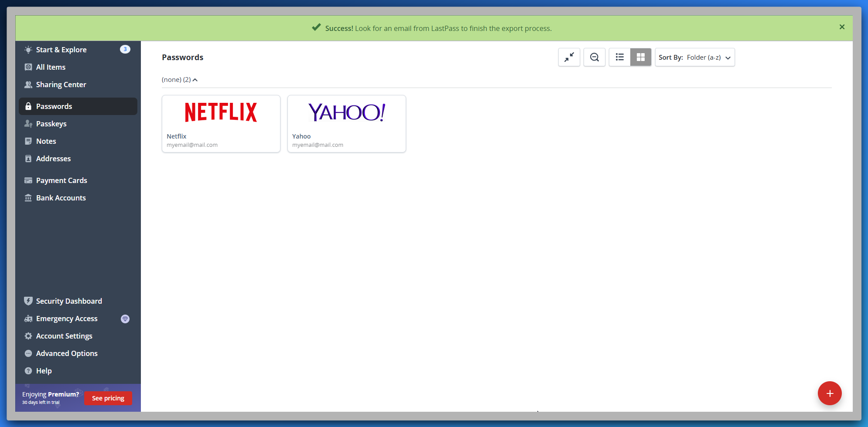The height and width of the screenshot is (427, 868).
Task: Open Advanced Options in sidebar
Action: pos(66,353)
